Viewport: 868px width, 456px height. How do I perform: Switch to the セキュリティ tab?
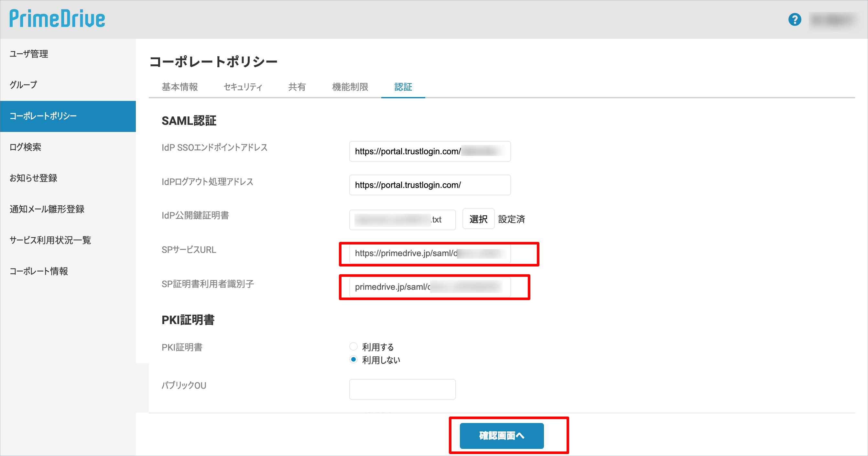point(243,87)
